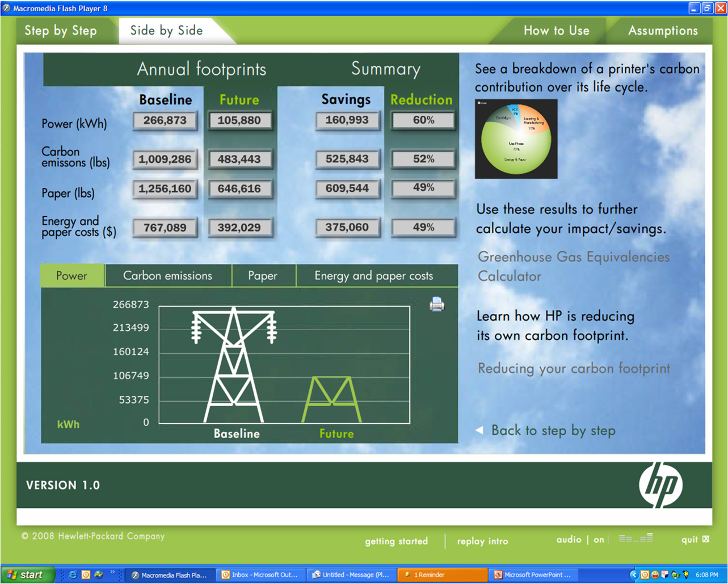Show the Paper chart tab
Image resolution: width=728 pixels, height=584 pixels.
263,276
